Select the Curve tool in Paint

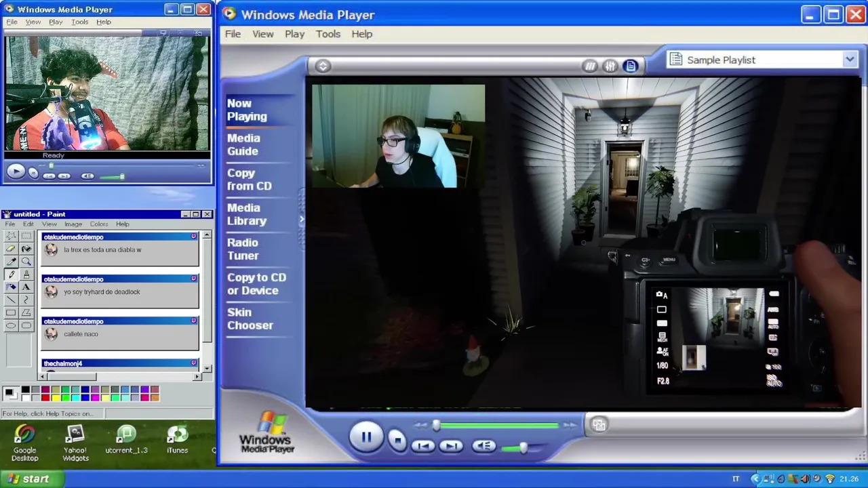point(26,300)
